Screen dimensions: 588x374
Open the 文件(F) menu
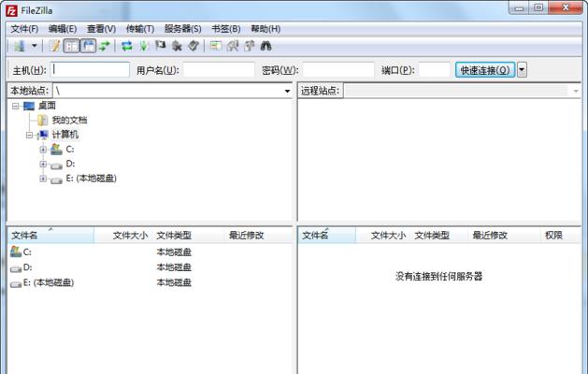[24, 29]
